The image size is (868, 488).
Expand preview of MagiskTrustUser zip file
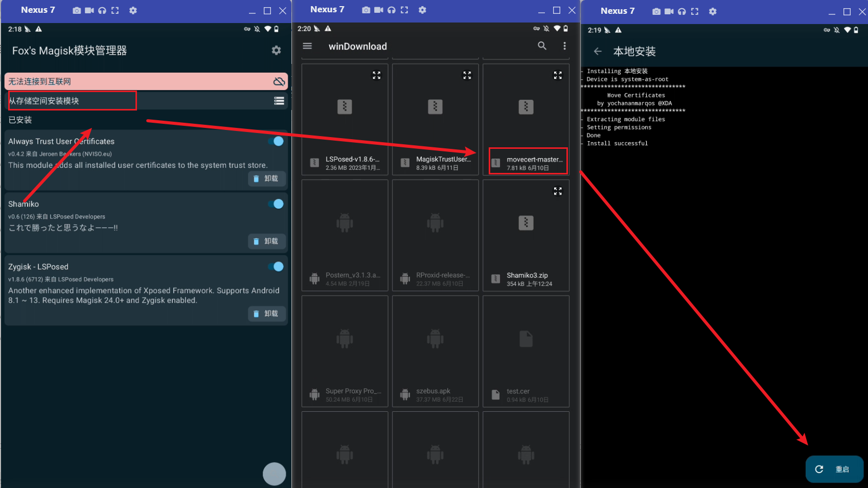[467, 75]
